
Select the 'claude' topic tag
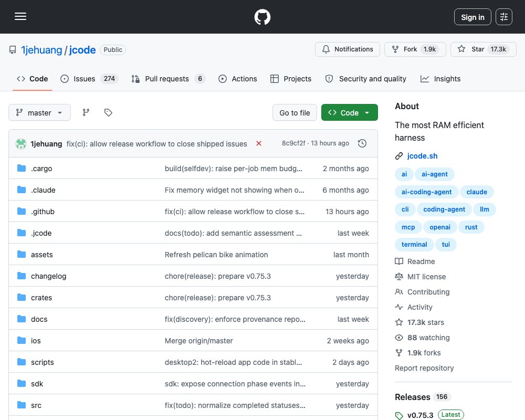click(x=477, y=192)
